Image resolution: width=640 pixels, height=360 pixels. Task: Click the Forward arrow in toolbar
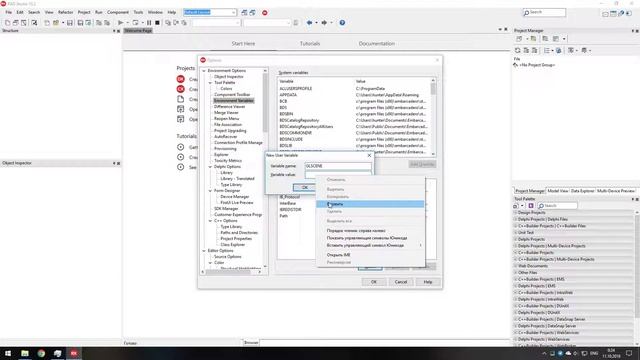(x=324, y=23)
